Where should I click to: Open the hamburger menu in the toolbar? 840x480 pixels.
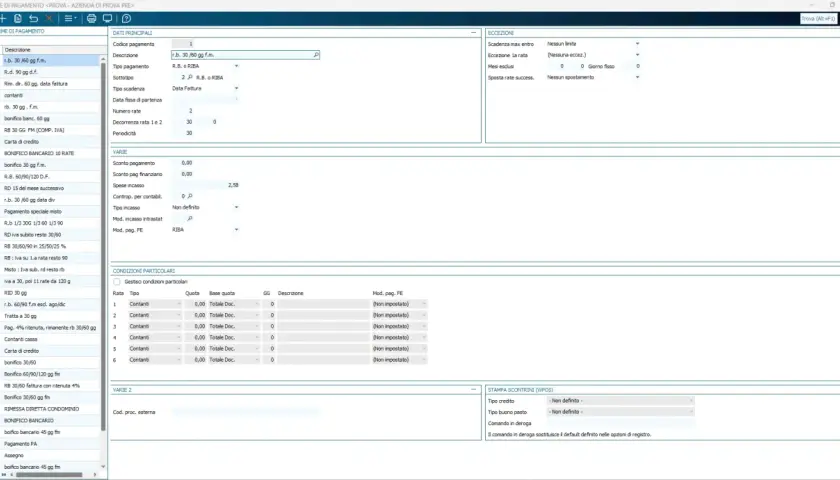pyautogui.click(x=70, y=18)
